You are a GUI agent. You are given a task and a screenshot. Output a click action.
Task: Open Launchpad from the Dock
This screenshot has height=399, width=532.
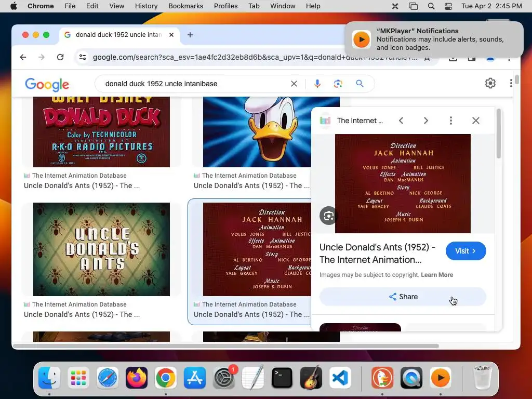point(78,378)
